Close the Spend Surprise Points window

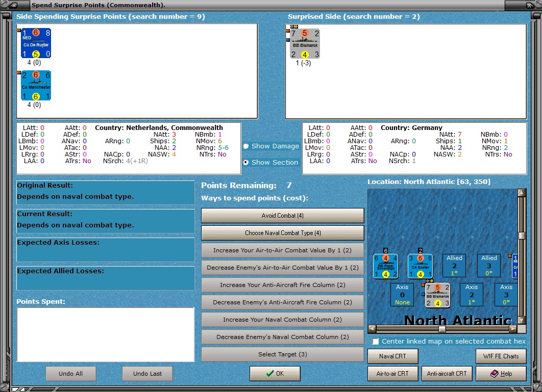click(x=529, y=5)
